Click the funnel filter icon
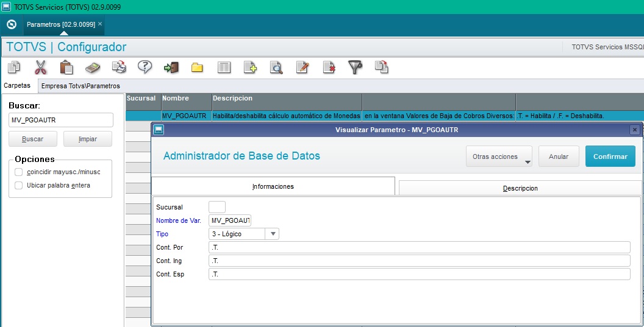The width and height of the screenshot is (644, 327). click(356, 67)
